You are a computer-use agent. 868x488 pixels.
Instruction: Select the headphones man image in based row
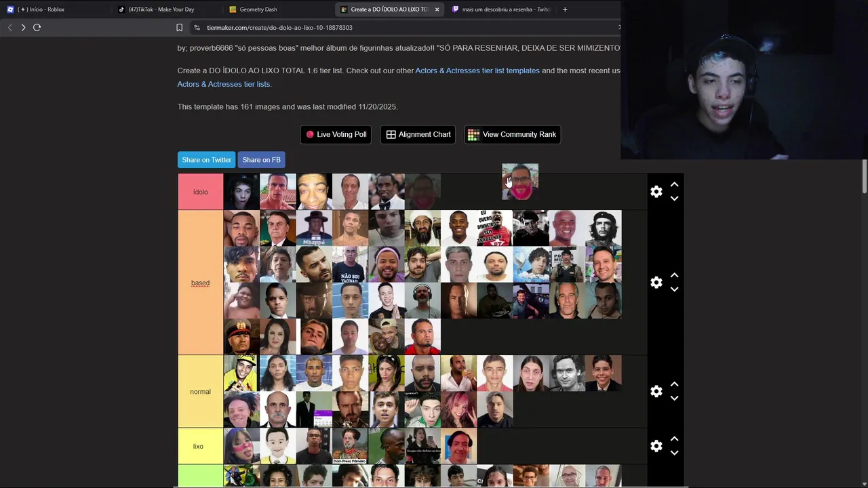click(422, 300)
